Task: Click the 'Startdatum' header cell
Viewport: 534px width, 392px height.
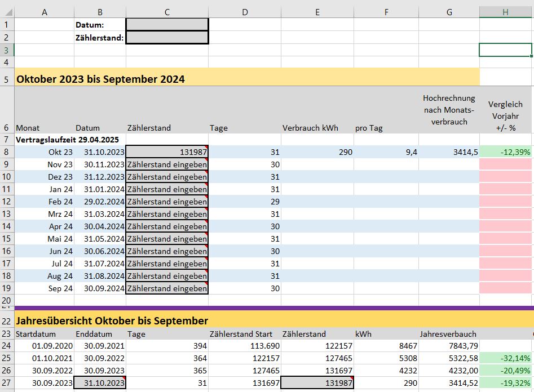Action: 45,334
